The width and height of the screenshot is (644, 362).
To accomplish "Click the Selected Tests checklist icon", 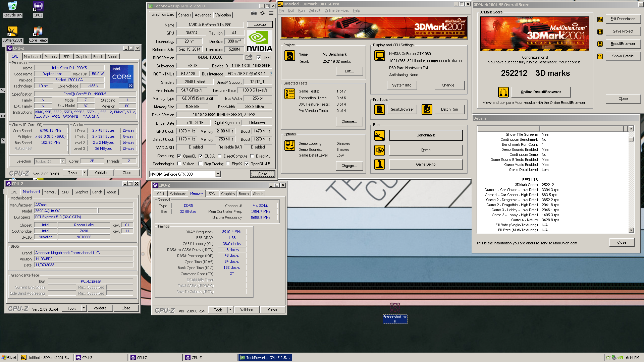I will coord(290,94).
